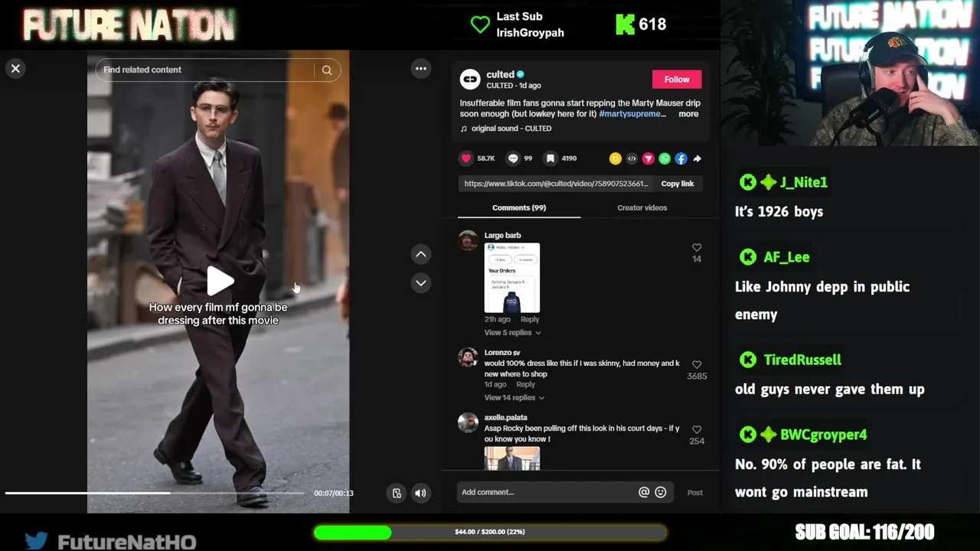The height and width of the screenshot is (551, 980).
Task: Click the embed code icon
Action: click(x=632, y=158)
